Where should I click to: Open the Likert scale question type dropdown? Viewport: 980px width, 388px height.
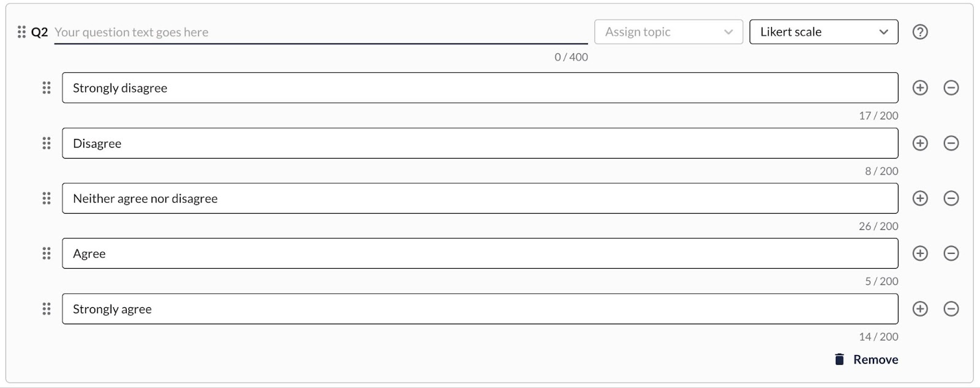point(824,32)
